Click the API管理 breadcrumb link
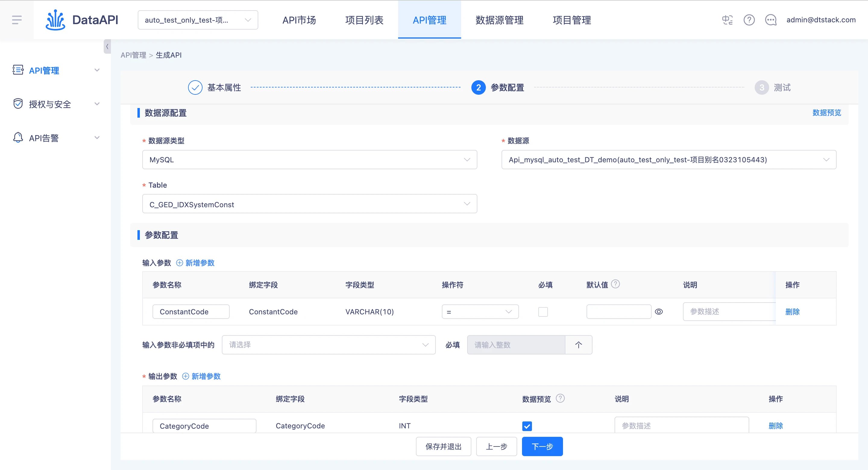868x470 pixels. [x=134, y=55]
